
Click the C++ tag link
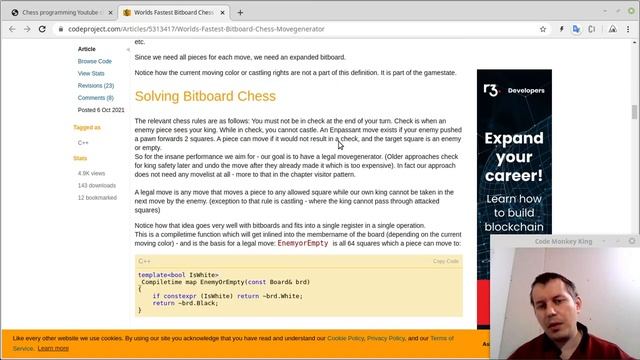(83, 143)
